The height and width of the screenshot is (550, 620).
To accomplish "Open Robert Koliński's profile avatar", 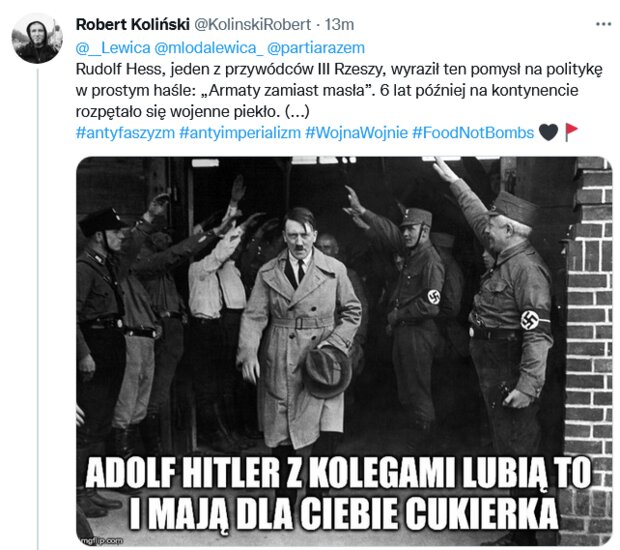I will 37,39.
